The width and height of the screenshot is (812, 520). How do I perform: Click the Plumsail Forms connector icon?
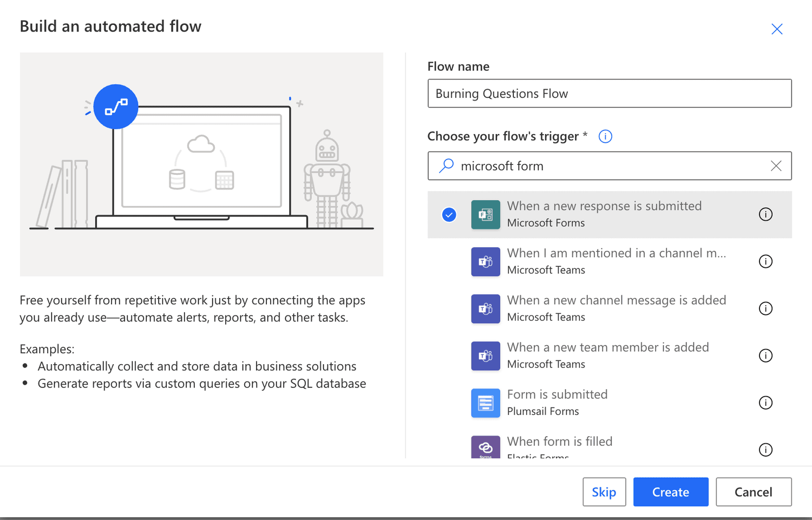click(486, 403)
